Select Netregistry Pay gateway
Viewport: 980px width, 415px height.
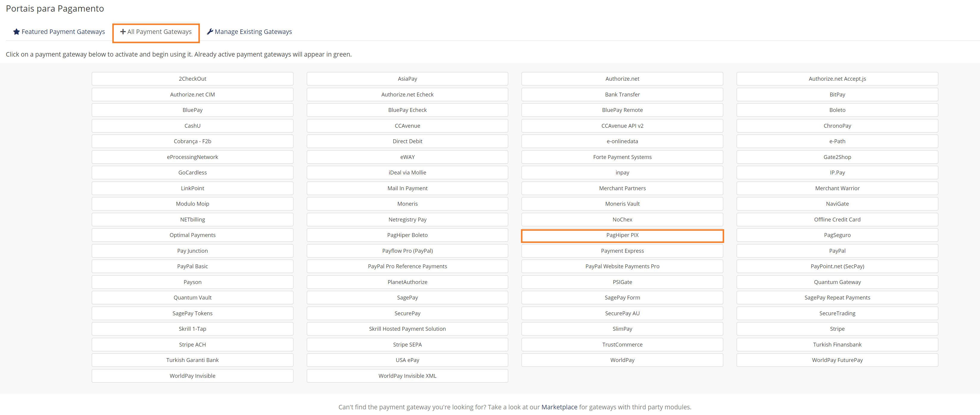(407, 219)
